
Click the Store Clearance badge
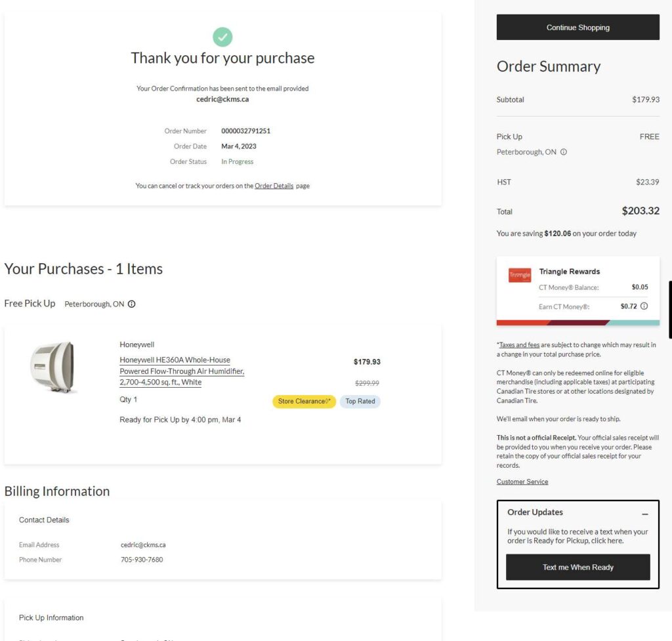pos(304,402)
